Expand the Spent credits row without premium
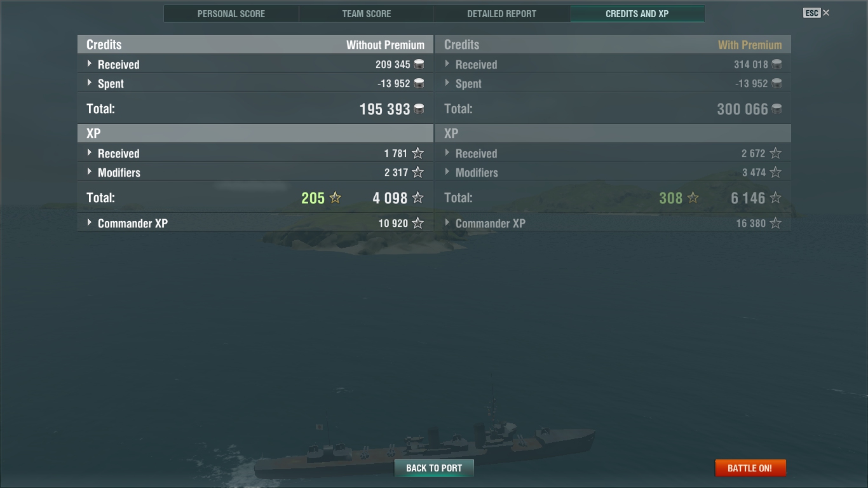 [255, 83]
